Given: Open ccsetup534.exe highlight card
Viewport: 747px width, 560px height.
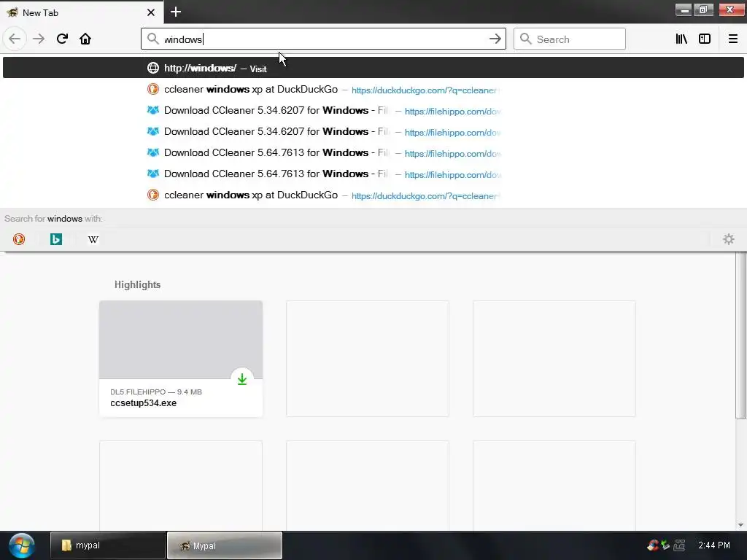Looking at the screenshot, I should (x=181, y=359).
